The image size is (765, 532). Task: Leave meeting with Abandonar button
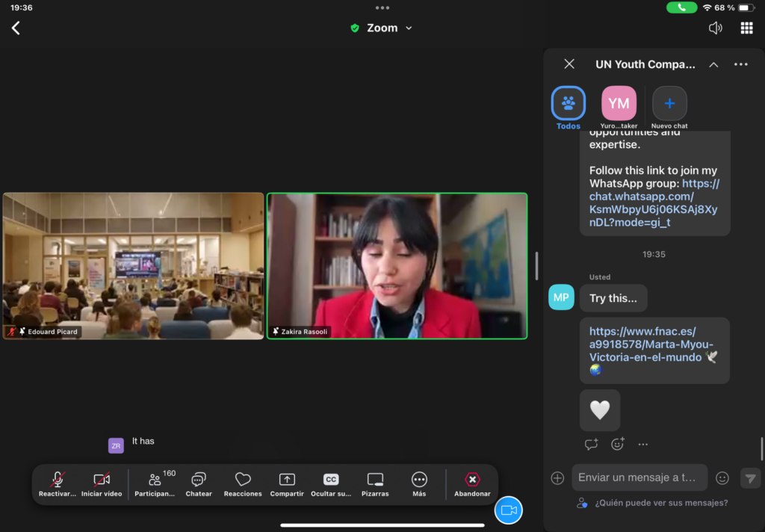point(472,483)
